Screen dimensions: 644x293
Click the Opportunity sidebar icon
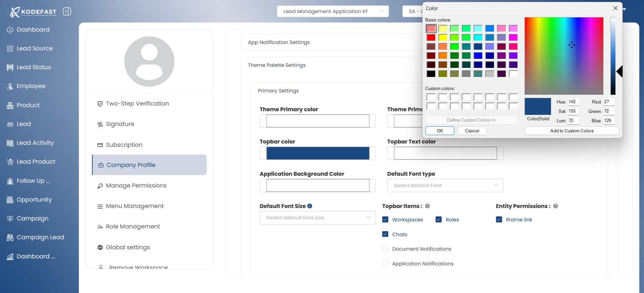(x=10, y=200)
